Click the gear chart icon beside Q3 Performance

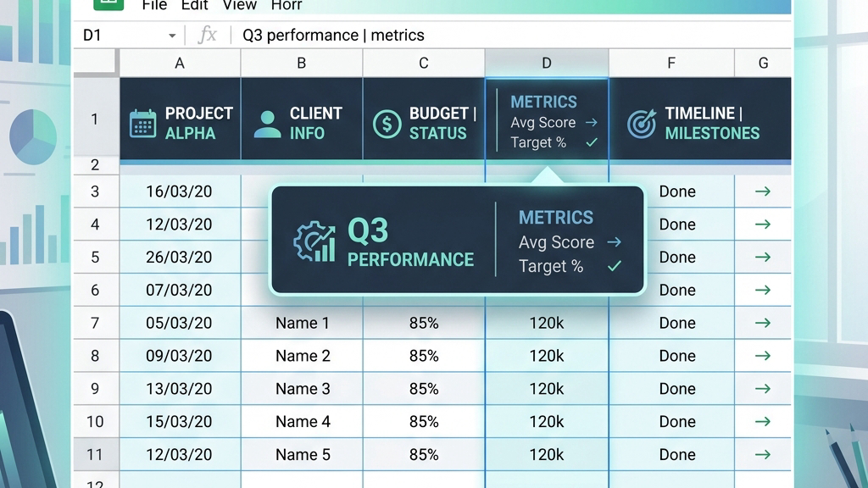(x=314, y=241)
